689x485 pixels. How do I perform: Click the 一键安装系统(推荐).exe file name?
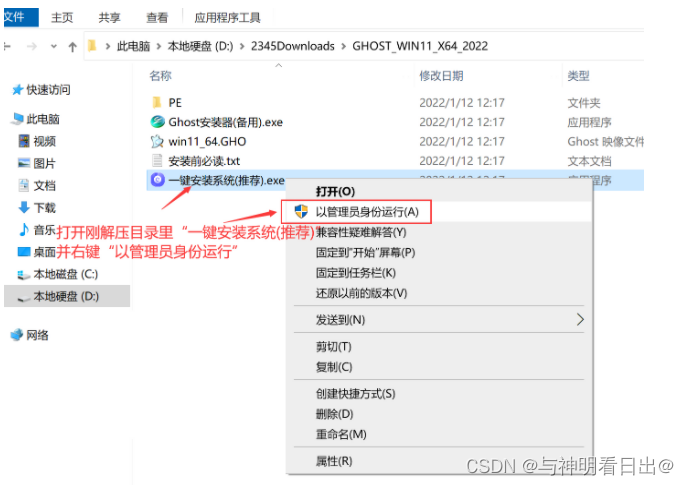(226, 180)
